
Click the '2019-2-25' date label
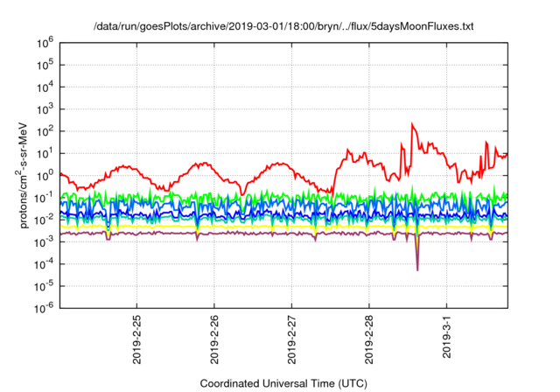tap(136, 339)
